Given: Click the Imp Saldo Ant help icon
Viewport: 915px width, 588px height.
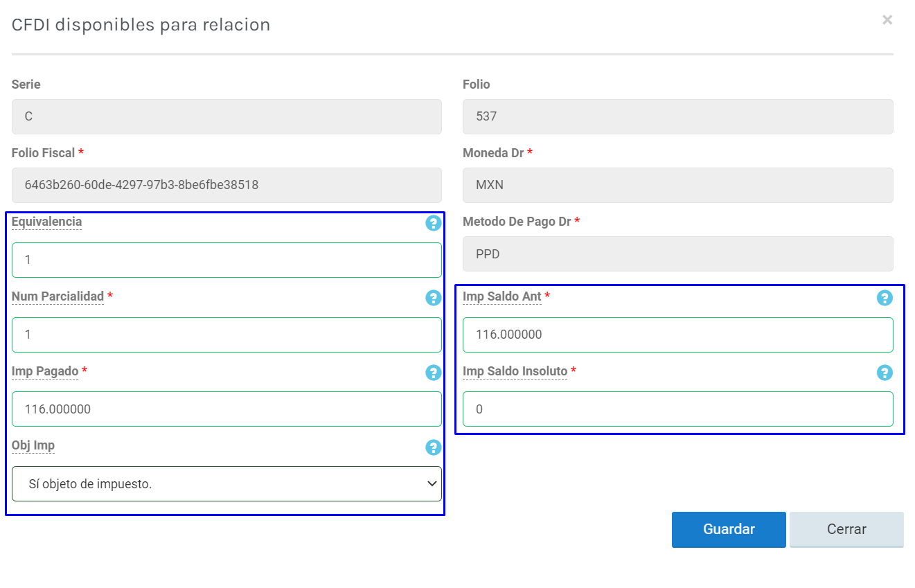Looking at the screenshot, I should coord(885,298).
